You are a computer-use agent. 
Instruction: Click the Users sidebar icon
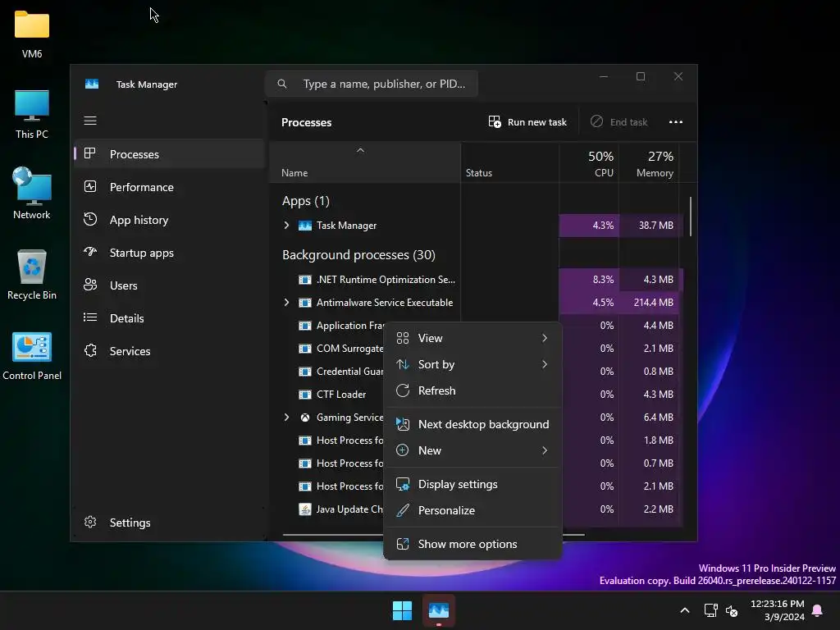point(90,285)
